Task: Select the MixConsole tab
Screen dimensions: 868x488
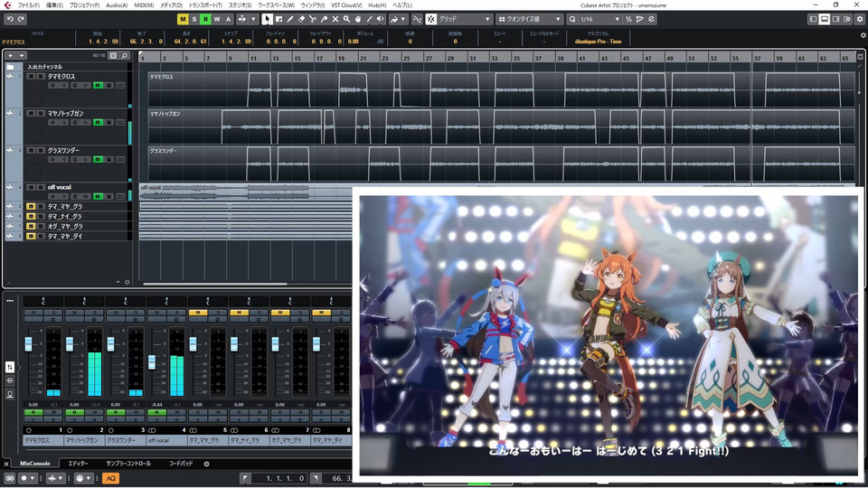Action: pyautogui.click(x=35, y=464)
